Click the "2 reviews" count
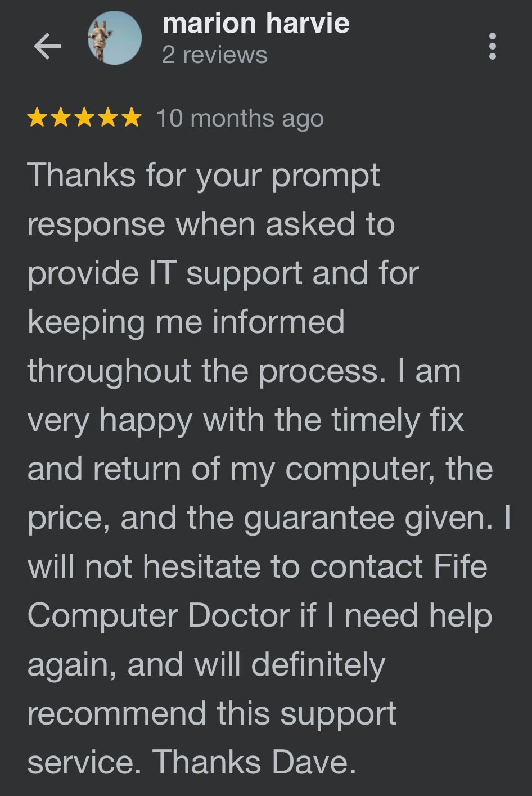Viewport: 532px width, 796px height. pos(214,55)
